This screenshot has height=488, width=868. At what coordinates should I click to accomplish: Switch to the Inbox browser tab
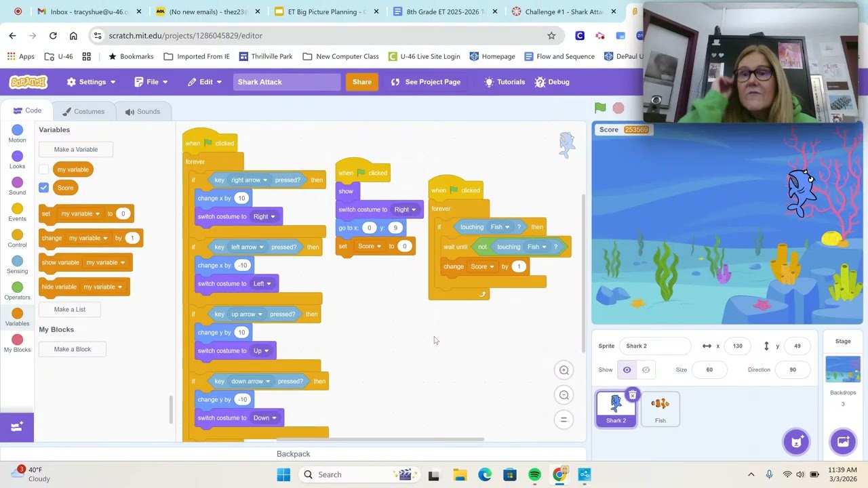[x=82, y=12]
